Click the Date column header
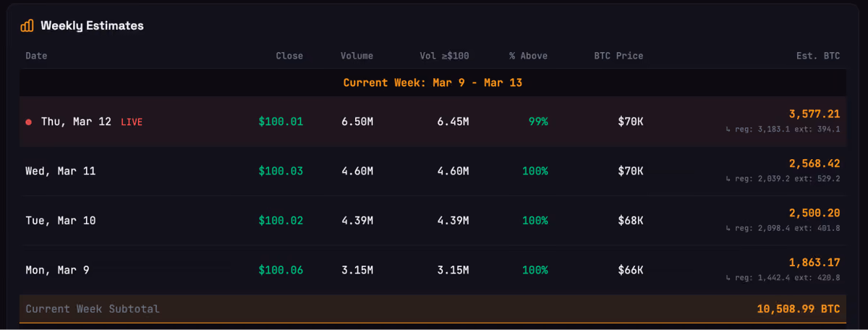The width and height of the screenshot is (868, 330). click(37, 56)
